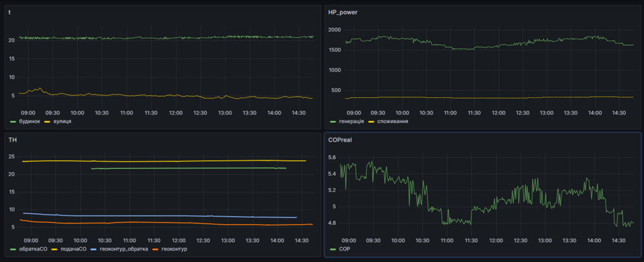Viewport: 644px width, 262px height.
Task: Click the blue геоконтур_обратка color swatch
Action: click(x=94, y=248)
